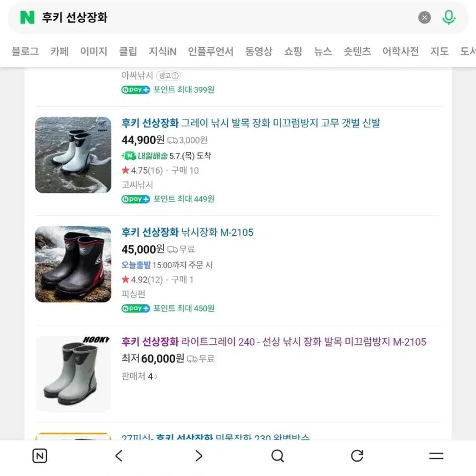Open seller 아싸낚시 store link

coord(137,75)
